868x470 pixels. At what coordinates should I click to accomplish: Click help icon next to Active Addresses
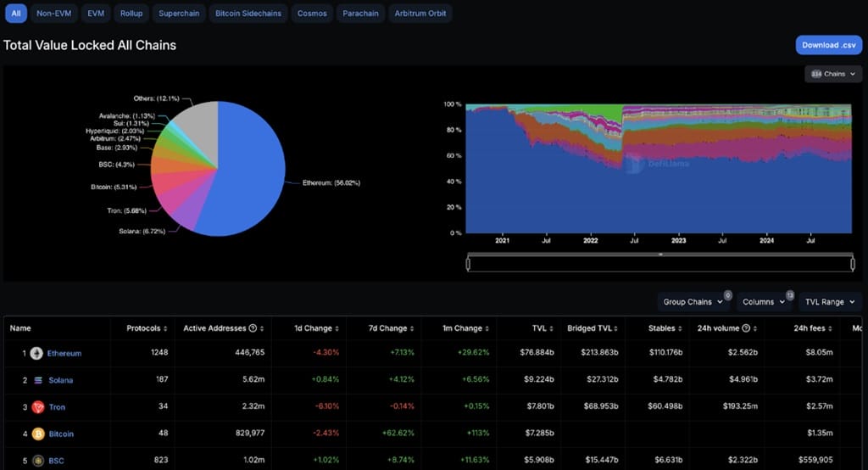(x=253, y=328)
